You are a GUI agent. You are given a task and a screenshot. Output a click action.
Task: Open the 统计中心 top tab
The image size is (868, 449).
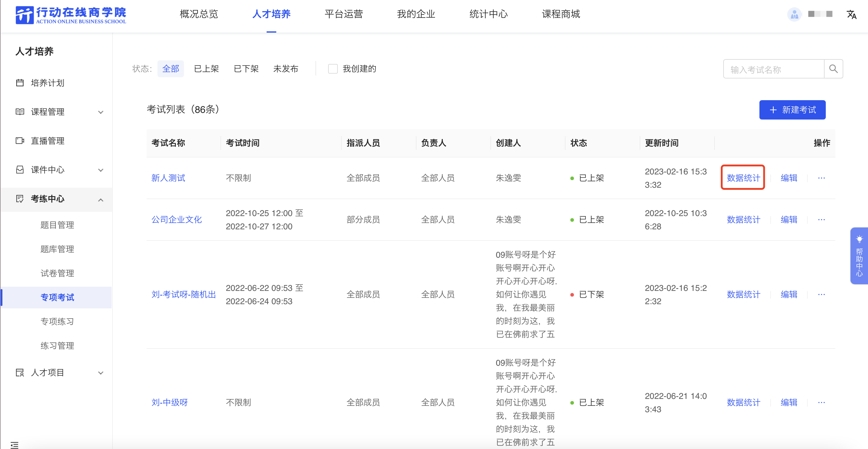489,14
